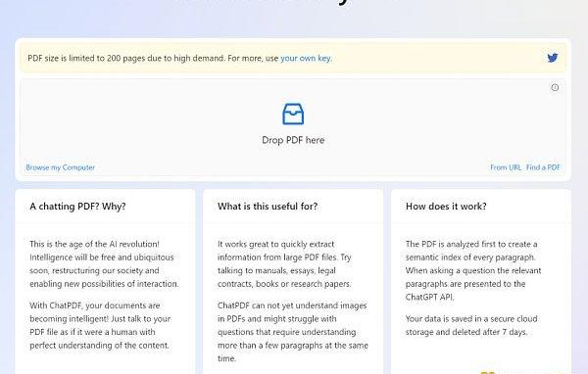This screenshot has height=374, width=588.
Task: Open the 'Find a PDF' link
Action: click(543, 167)
